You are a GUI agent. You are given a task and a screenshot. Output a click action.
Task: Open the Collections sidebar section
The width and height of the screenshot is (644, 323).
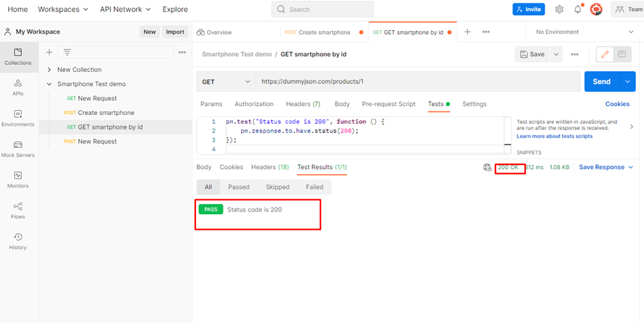[x=18, y=57]
